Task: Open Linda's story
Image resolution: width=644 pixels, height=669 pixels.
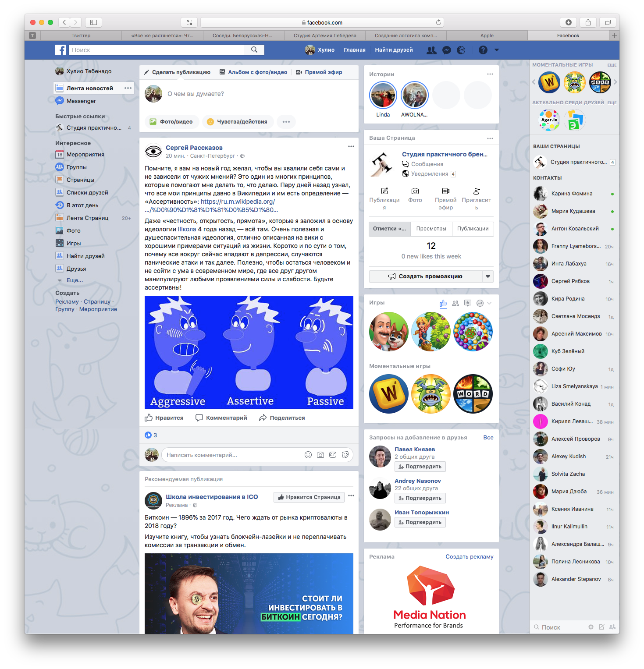Action: 383,95
